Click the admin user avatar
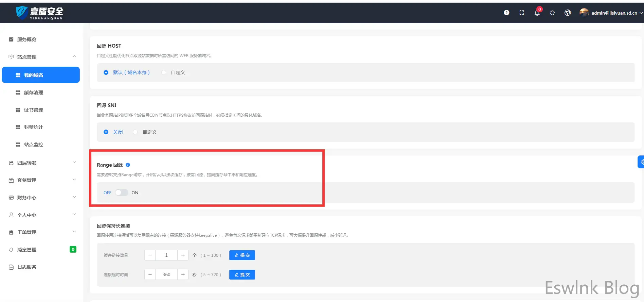Screen dimensions: 644x302 point(584,13)
